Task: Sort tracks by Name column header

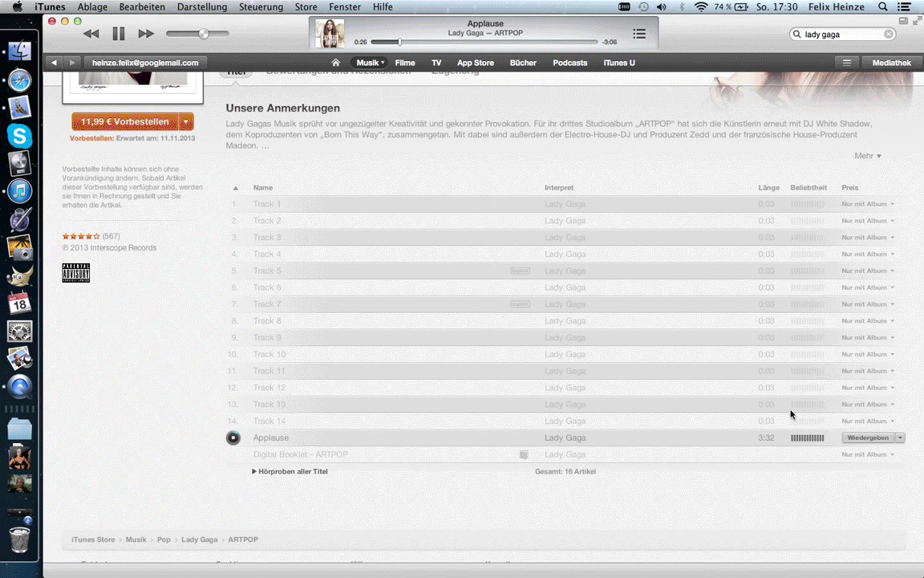Action: click(x=263, y=188)
